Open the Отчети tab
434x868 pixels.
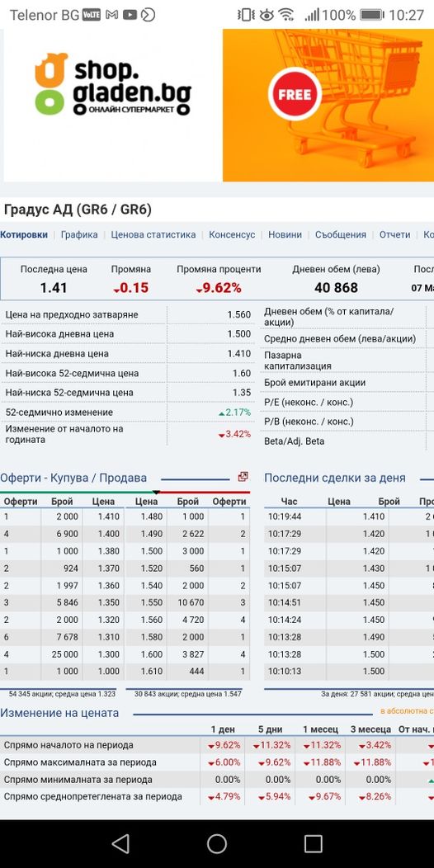(x=394, y=234)
